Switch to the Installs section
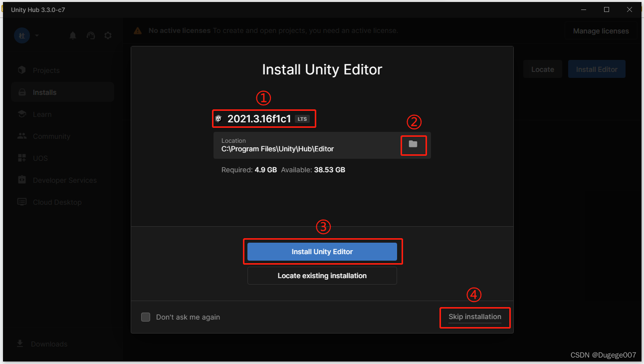The height and width of the screenshot is (364, 644). click(63, 92)
